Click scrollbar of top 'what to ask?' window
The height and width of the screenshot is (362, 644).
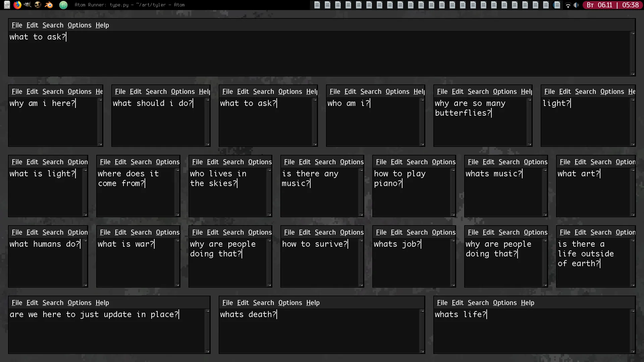tap(633, 54)
